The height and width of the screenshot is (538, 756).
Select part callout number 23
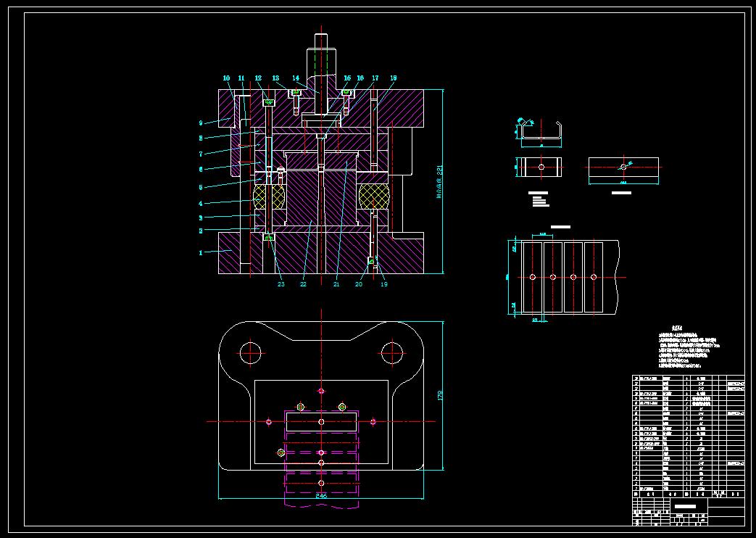click(281, 284)
